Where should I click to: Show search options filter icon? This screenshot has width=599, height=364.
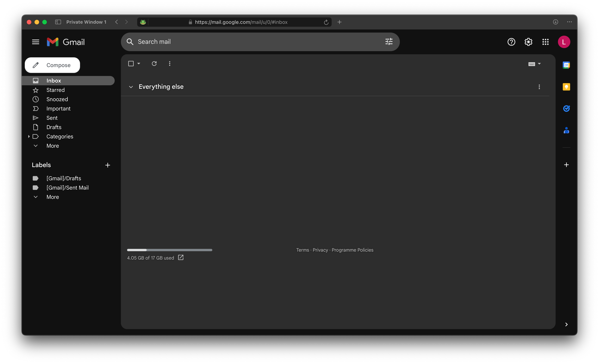pos(389,42)
